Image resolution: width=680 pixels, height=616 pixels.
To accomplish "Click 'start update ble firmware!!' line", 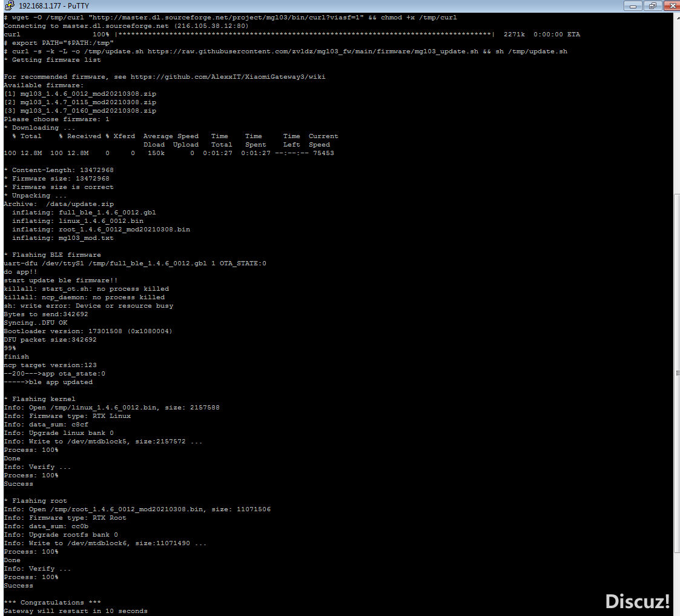I will point(61,280).
